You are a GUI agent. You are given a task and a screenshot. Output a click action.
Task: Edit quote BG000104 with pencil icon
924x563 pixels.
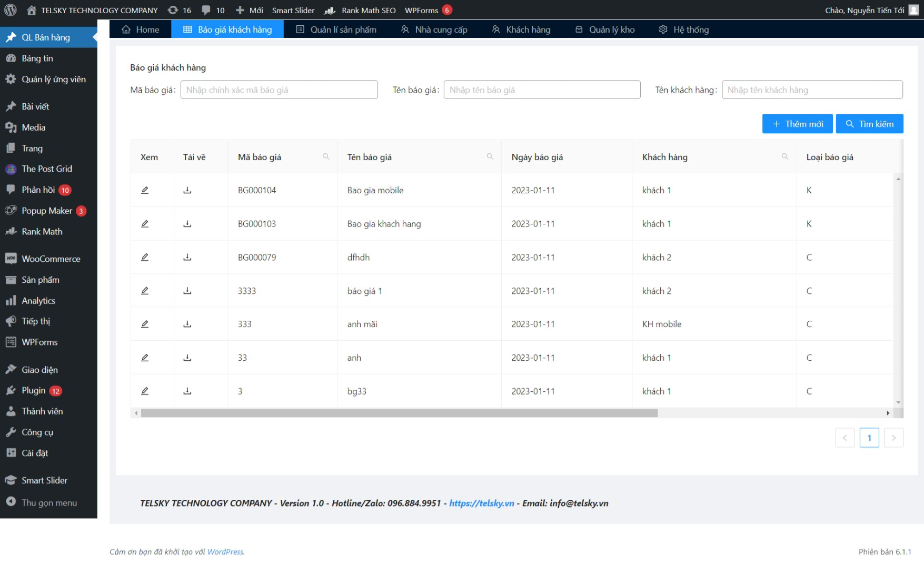pos(145,190)
